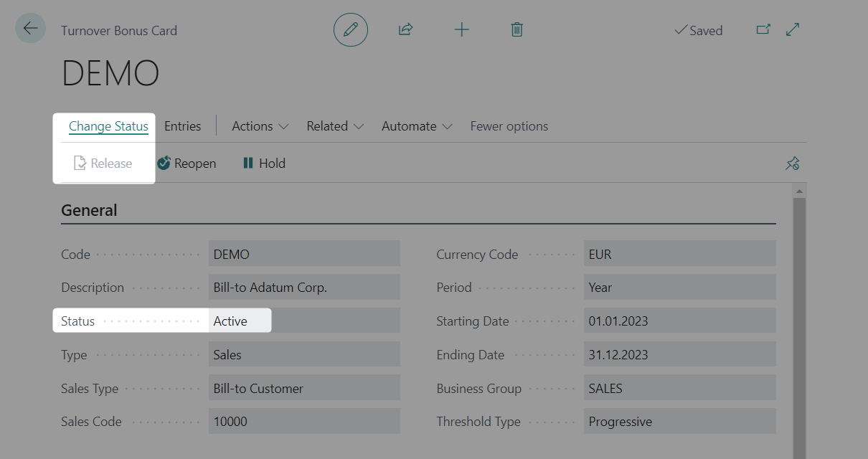Open the Entries menu item
Viewport: 868px width, 459px height.
point(182,126)
